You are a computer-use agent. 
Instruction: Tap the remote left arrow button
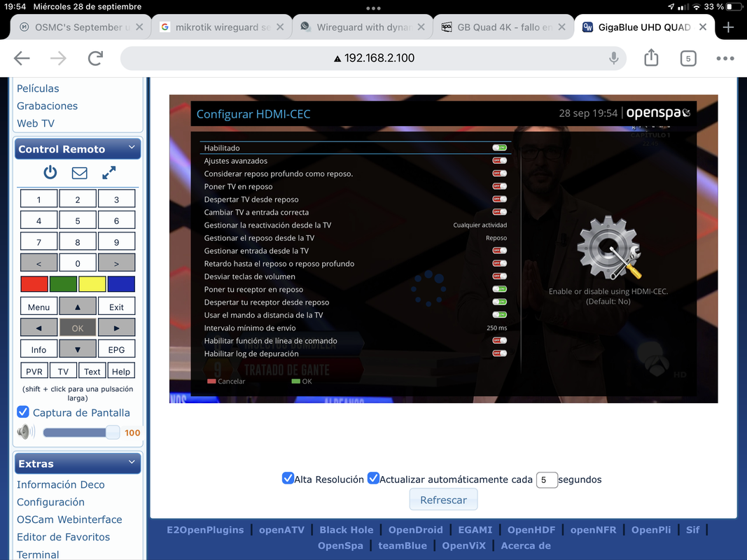coord(39,328)
